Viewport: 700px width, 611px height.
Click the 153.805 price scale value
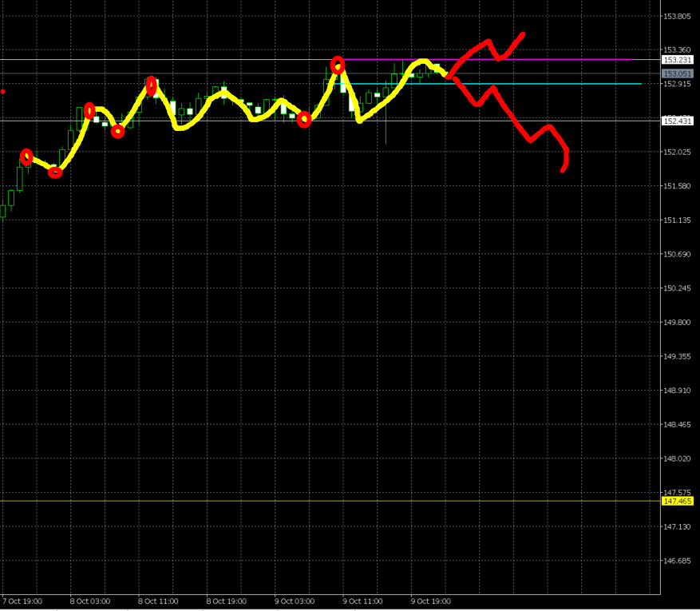[x=677, y=16]
